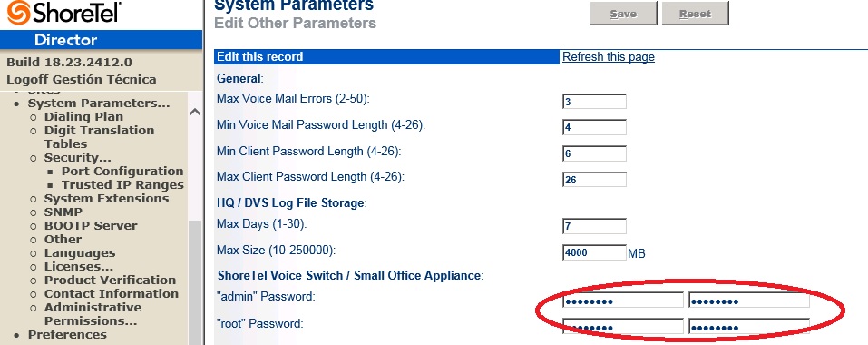Click the Save button

623,14
